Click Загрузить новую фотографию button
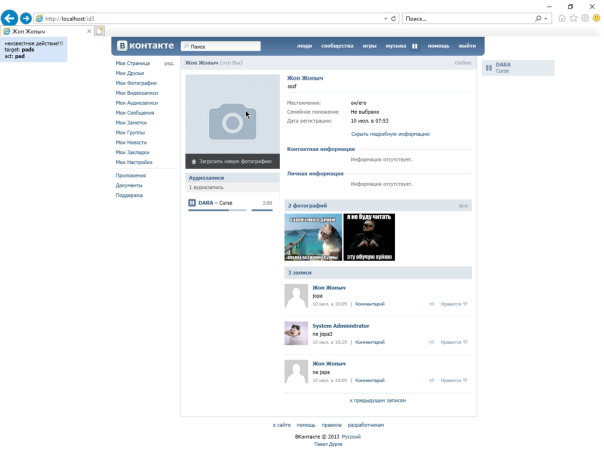Image resolution: width=604 pixels, height=464 pixels. [x=233, y=162]
